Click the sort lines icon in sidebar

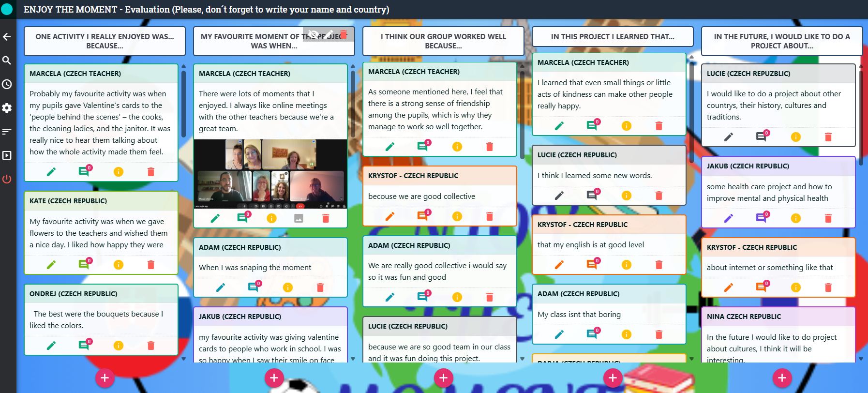[x=7, y=132]
